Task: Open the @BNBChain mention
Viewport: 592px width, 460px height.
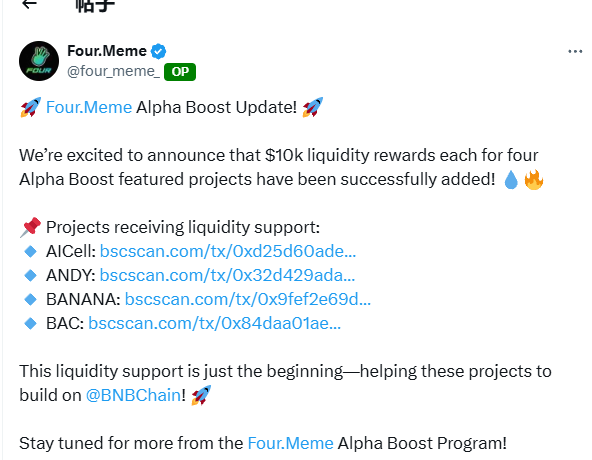Action: [134, 395]
